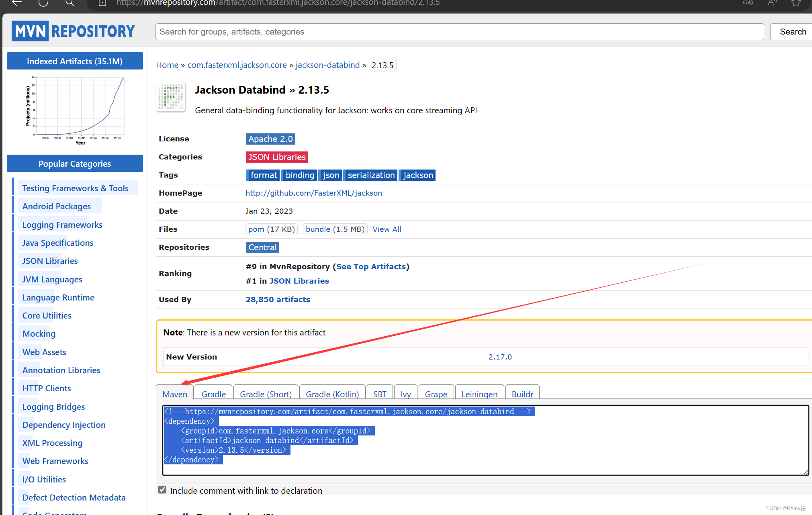Screen dimensions: 812x515
Task: Open Testing Frameworks & Tools category
Action: pyautogui.click(x=75, y=188)
